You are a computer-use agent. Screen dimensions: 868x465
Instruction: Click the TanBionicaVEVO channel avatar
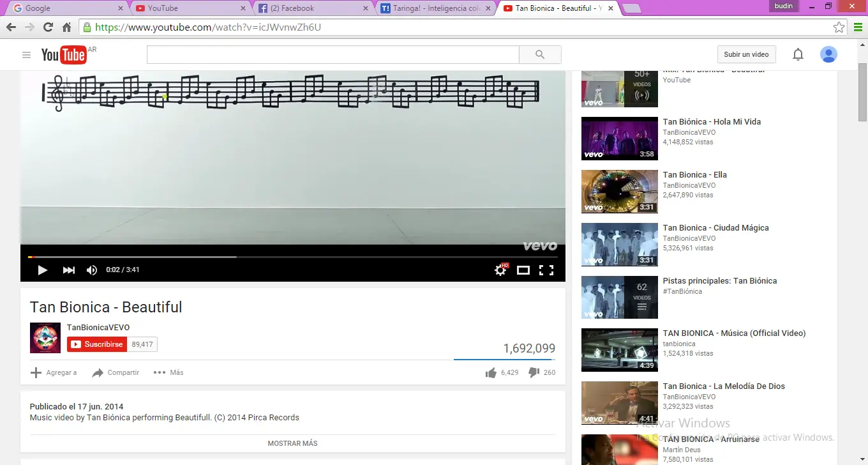[45, 338]
